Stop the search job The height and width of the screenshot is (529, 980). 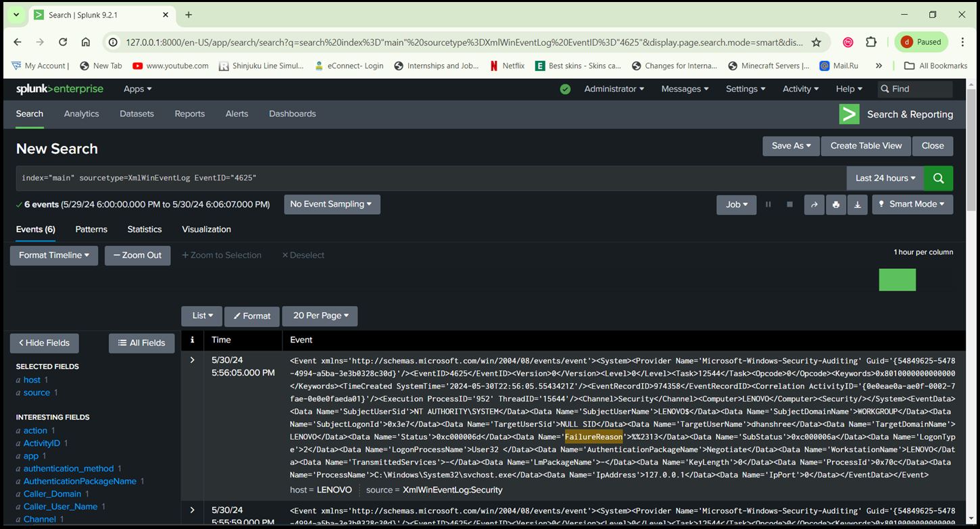pos(789,204)
